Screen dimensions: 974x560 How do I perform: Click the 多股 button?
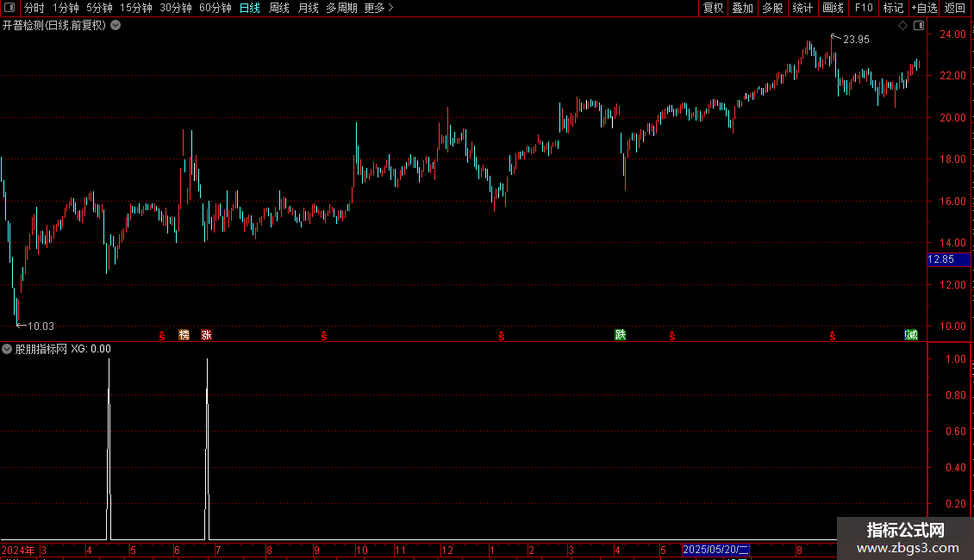coord(773,8)
